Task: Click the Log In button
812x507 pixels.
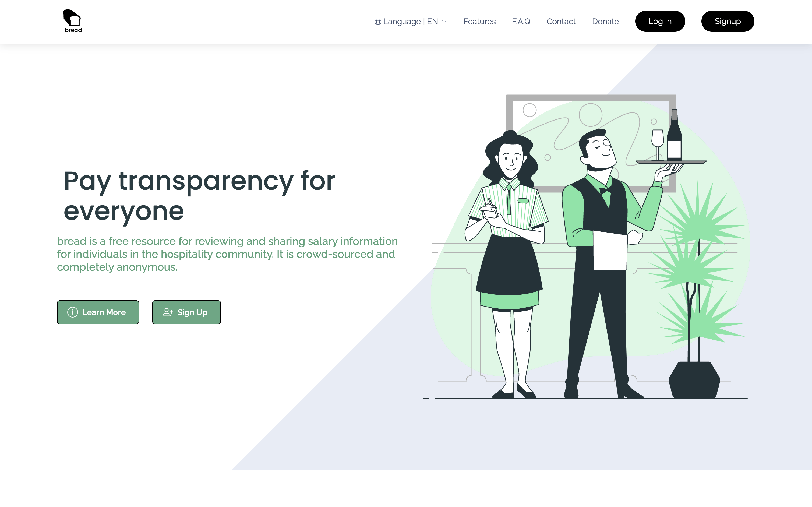Action: tap(660, 21)
